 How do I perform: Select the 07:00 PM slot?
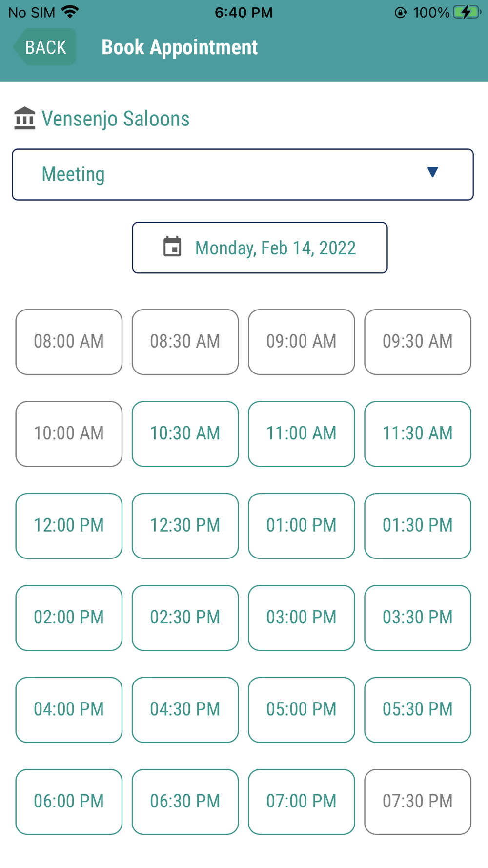pyautogui.click(x=302, y=802)
